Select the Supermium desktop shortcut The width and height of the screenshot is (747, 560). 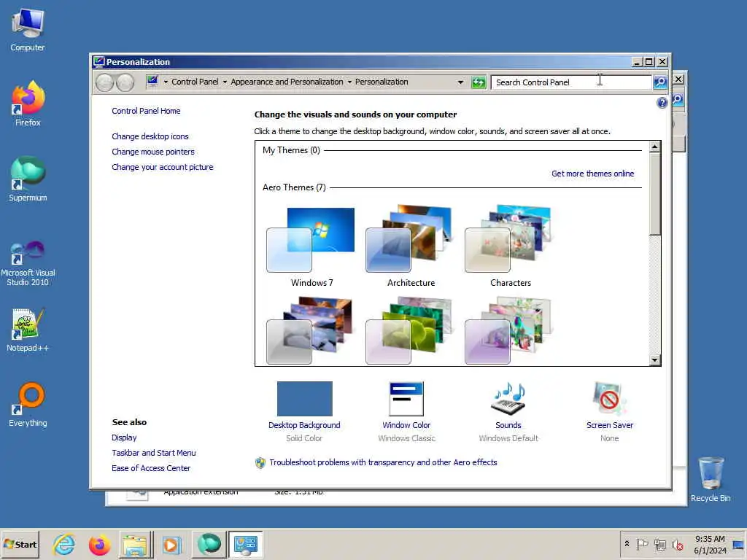[x=28, y=179]
